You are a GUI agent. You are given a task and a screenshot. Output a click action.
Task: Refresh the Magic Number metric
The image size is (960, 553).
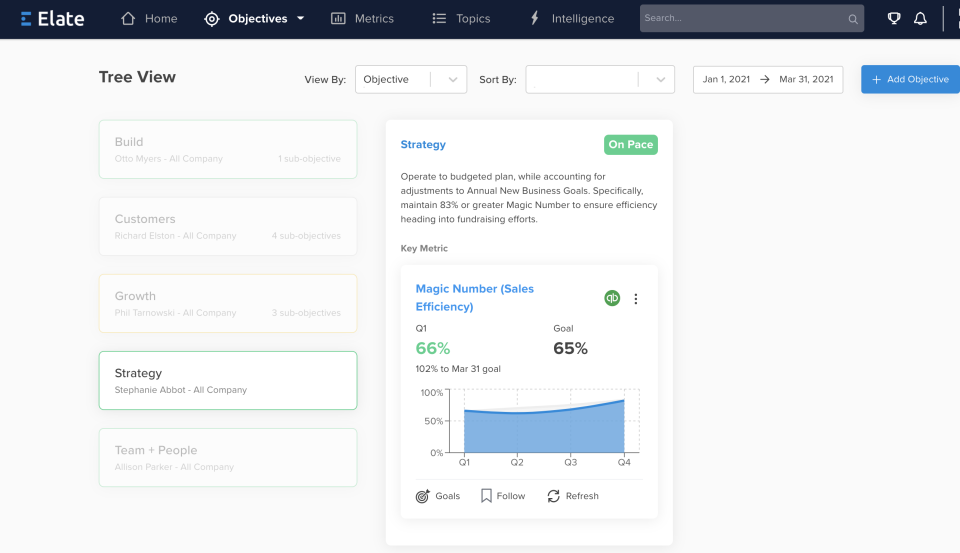tap(572, 496)
